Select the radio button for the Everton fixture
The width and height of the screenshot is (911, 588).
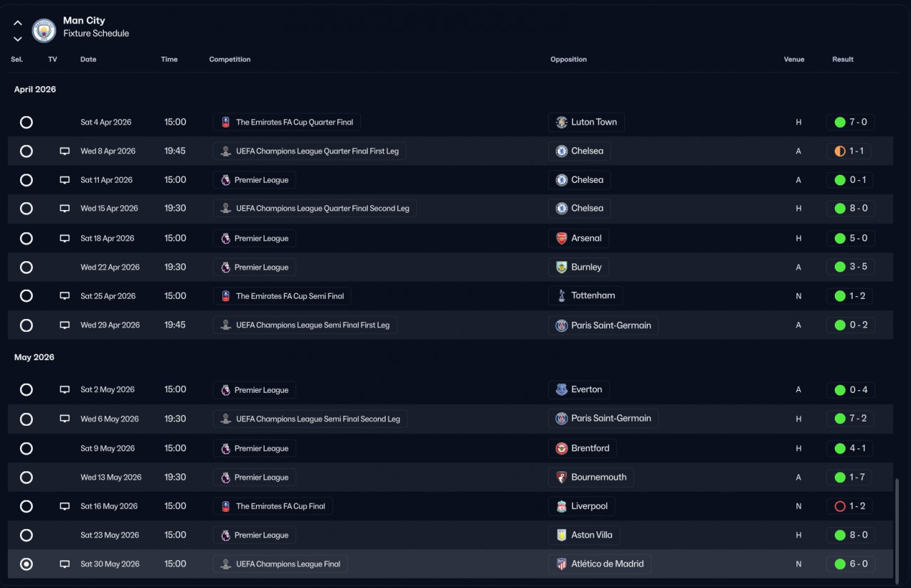26,390
